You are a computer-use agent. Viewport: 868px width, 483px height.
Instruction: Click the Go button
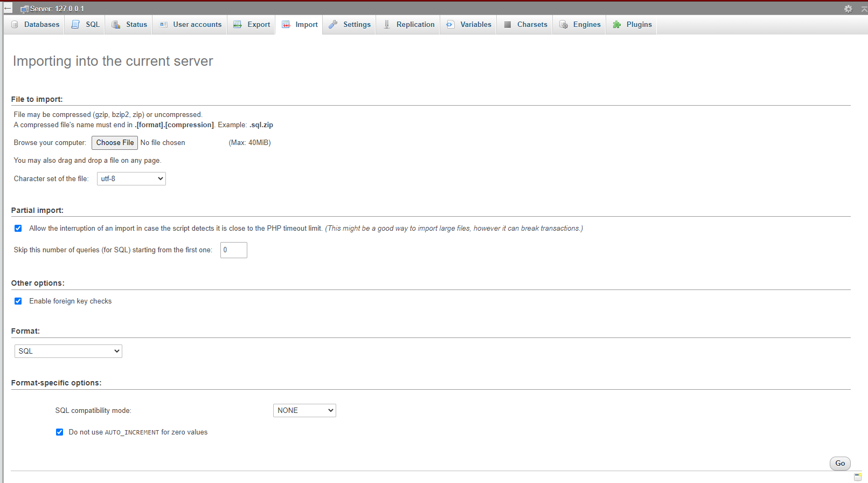pyautogui.click(x=839, y=464)
